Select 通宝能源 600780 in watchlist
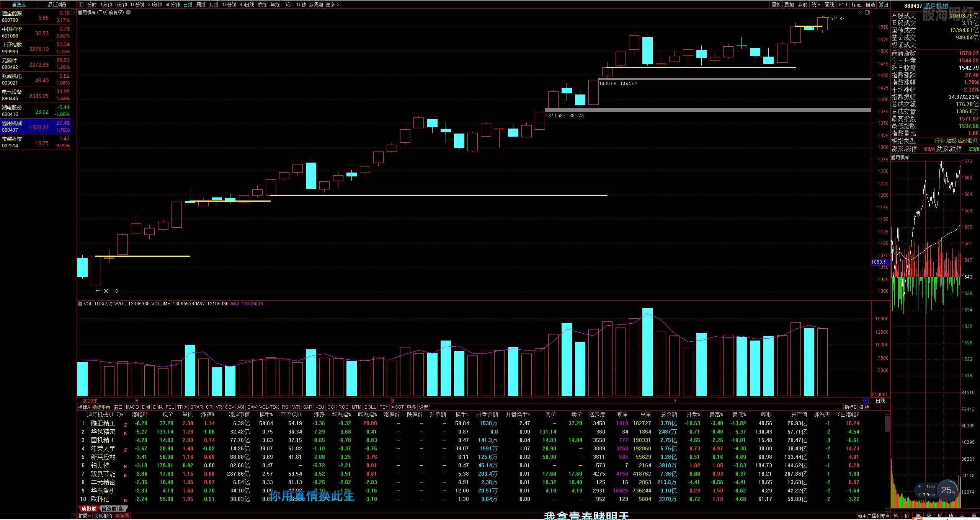 click(36, 16)
